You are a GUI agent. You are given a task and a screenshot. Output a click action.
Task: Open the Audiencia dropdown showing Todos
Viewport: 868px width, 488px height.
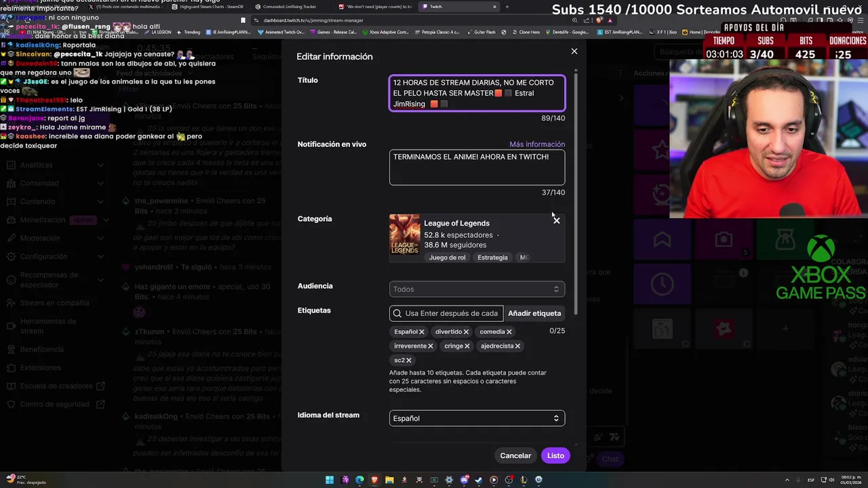(x=477, y=289)
